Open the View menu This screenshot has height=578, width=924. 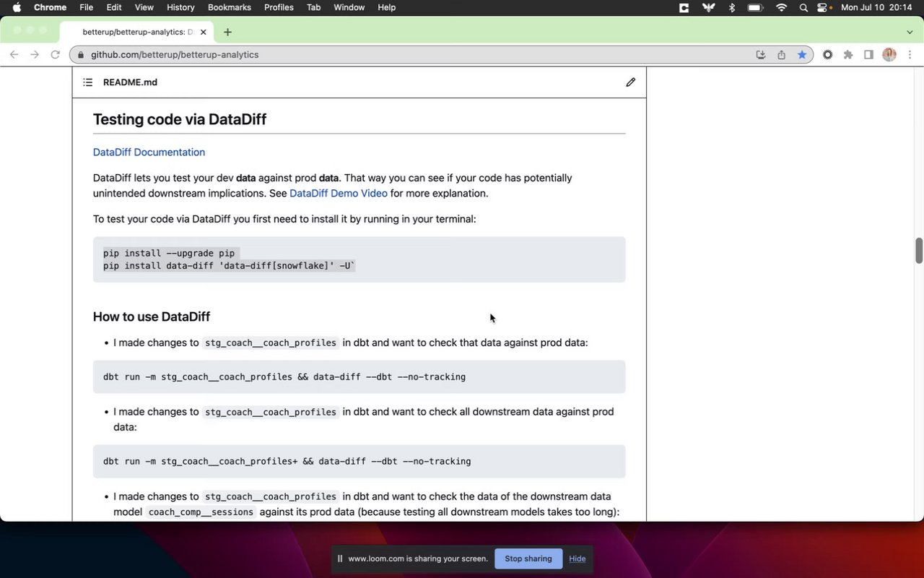[144, 7]
